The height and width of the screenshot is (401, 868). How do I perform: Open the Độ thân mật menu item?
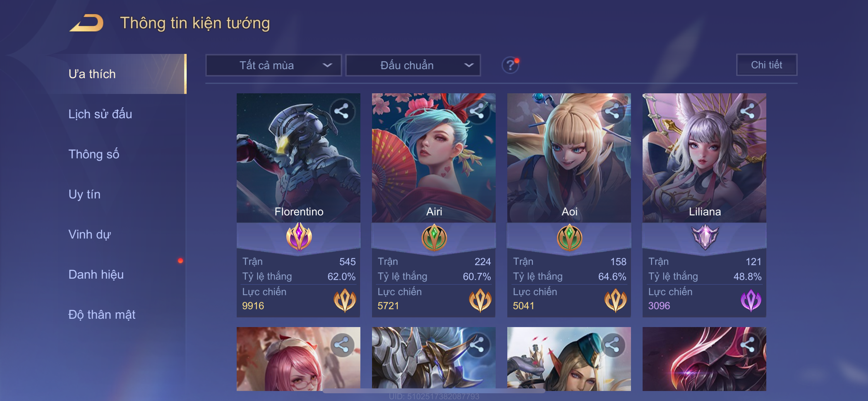tap(102, 314)
